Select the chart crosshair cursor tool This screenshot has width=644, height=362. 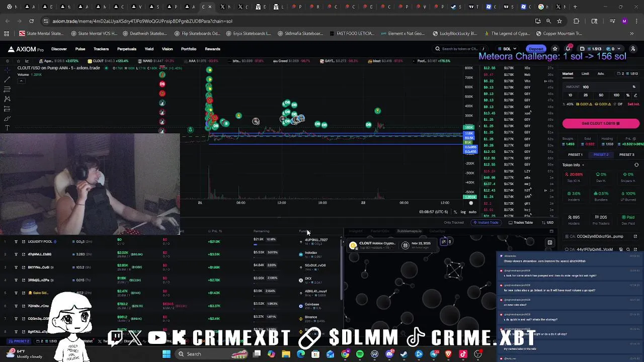coord(7,70)
